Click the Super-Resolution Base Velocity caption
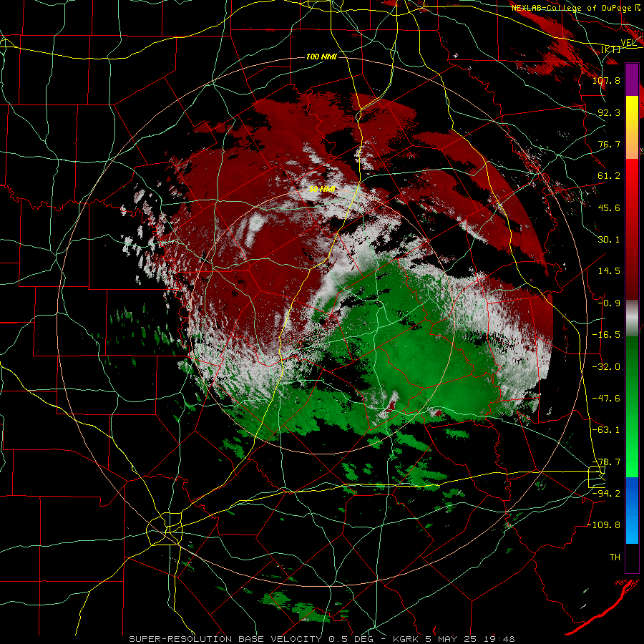Screen dimensions: 644x644 321,639
